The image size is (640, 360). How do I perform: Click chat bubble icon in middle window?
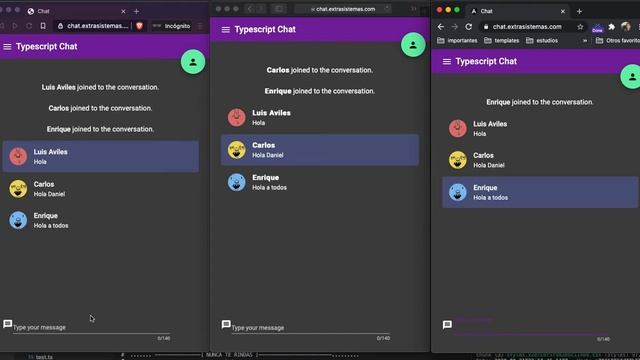[226, 324]
